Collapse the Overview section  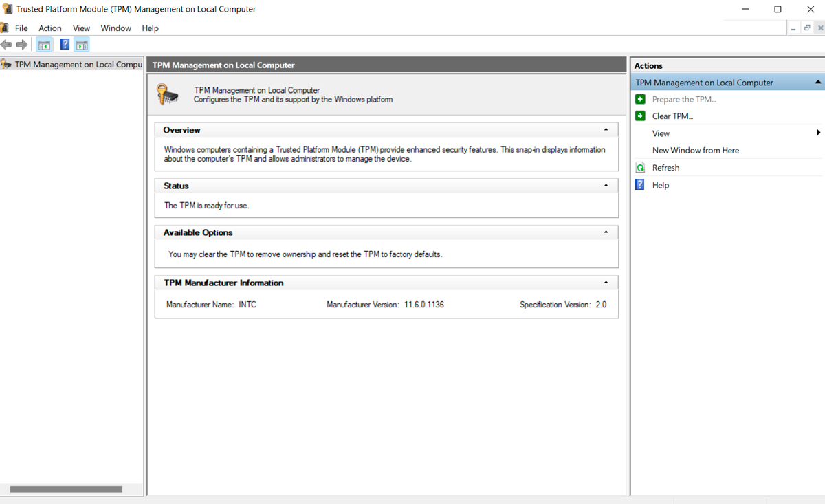[606, 130]
